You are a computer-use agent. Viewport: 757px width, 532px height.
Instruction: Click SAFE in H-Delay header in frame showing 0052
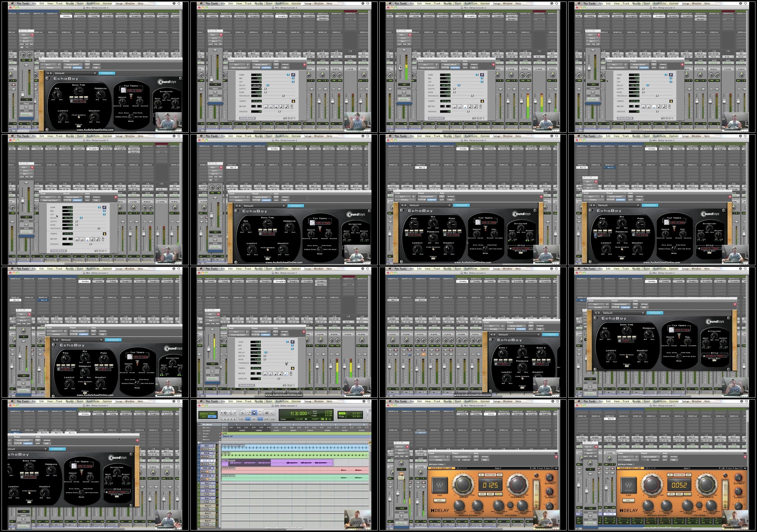pos(665,460)
